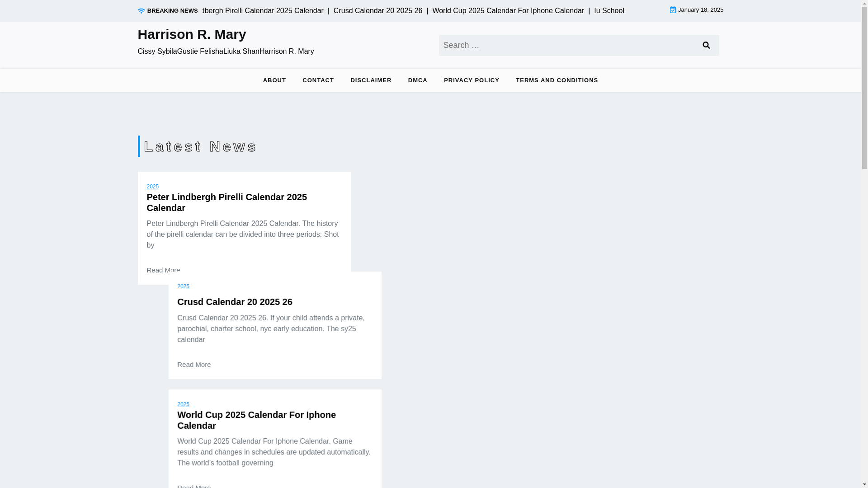The width and height of the screenshot is (868, 488).
Task: Open Terms and Conditions page
Action: (557, 80)
